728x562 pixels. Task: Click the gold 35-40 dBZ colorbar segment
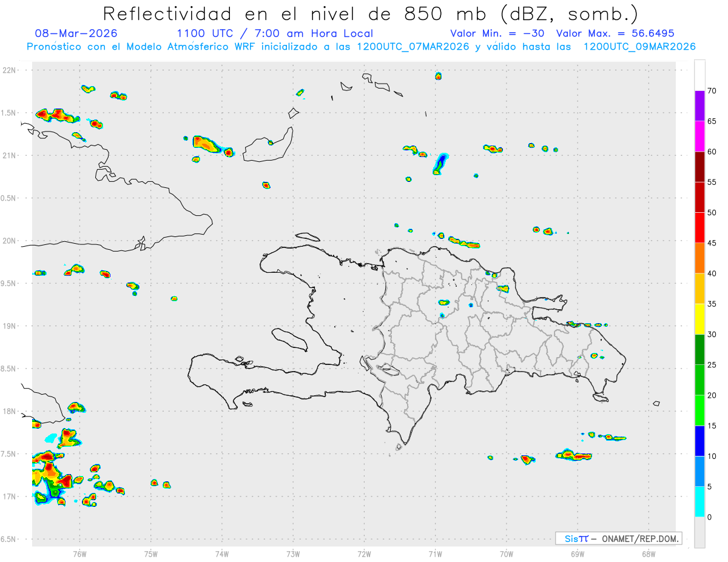[x=699, y=289]
